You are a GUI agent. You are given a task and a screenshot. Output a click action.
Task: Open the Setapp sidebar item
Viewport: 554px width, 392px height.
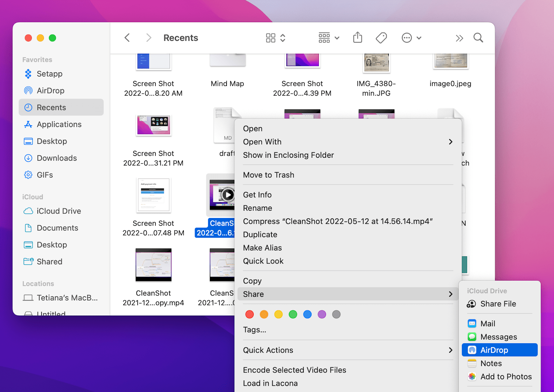click(50, 74)
